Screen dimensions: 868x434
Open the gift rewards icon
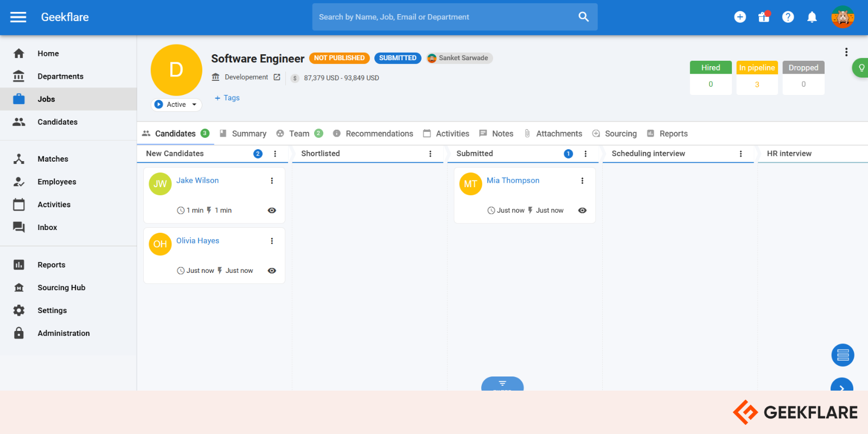[x=764, y=17]
